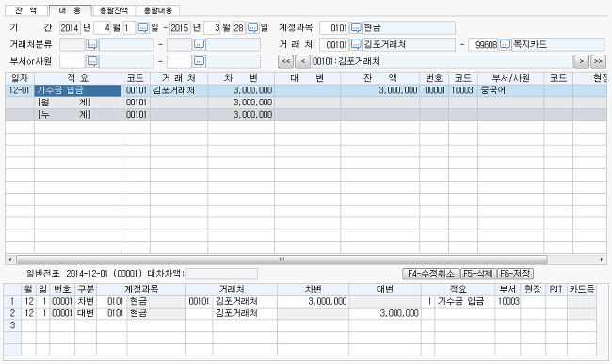Open second 거래처분류 lookup icon
The image size is (612, 364).
point(199,44)
